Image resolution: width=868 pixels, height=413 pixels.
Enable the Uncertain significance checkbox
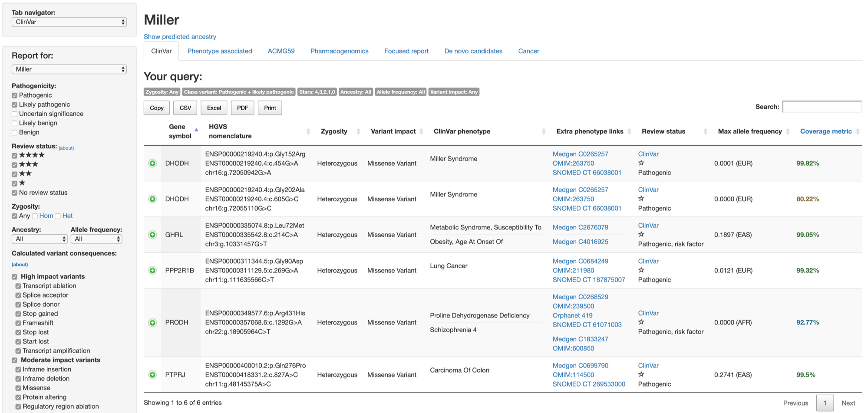[x=15, y=114]
